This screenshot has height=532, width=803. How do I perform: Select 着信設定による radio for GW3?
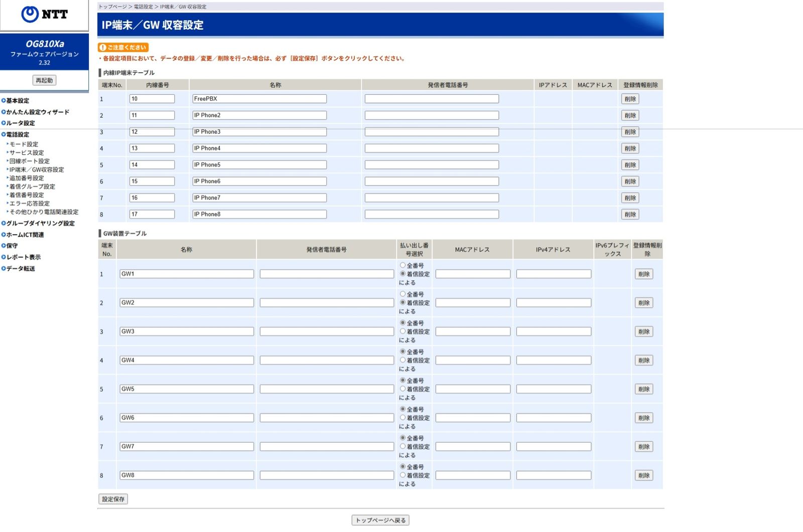(403, 331)
